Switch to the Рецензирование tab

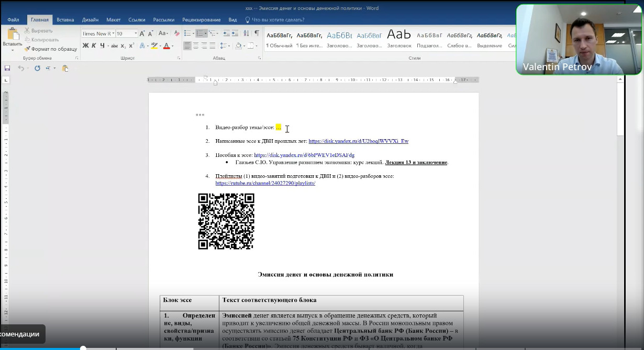point(201,20)
